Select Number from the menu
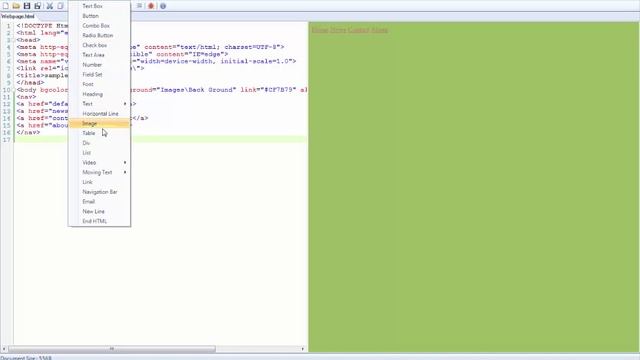The height and width of the screenshot is (360, 640). click(100, 65)
